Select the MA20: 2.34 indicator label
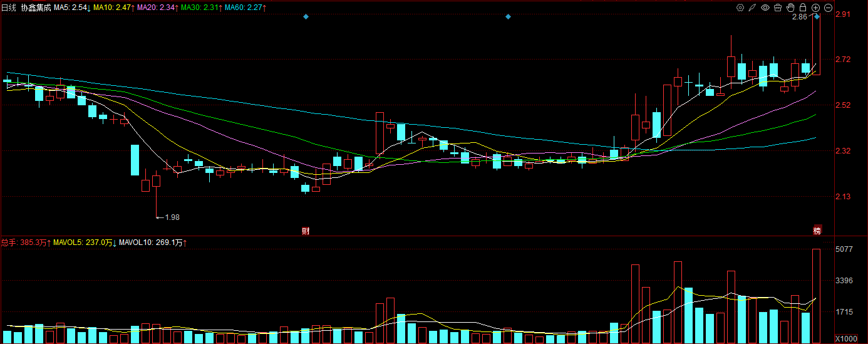 (157, 8)
